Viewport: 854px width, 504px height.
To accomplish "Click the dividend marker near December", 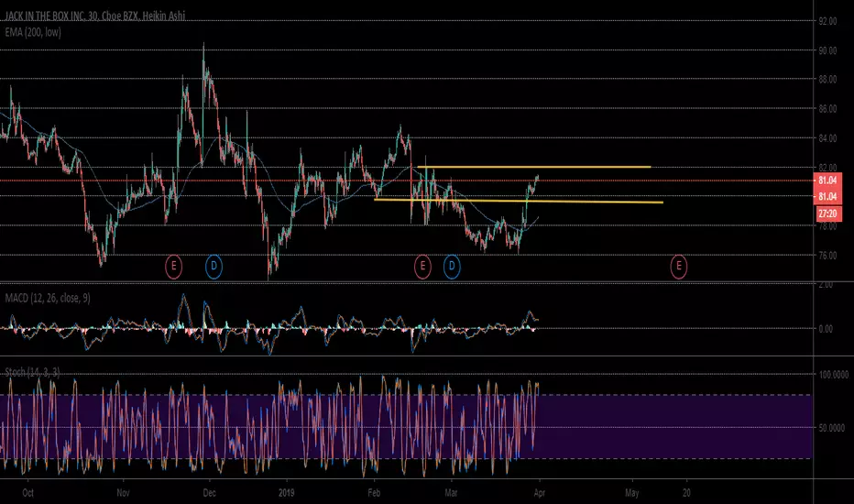I will tap(213, 267).
